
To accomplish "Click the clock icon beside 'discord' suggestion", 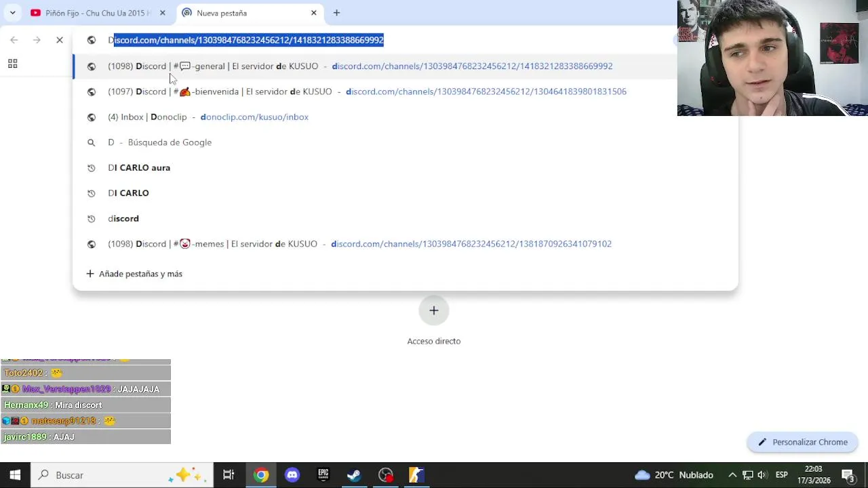I will [x=92, y=218].
